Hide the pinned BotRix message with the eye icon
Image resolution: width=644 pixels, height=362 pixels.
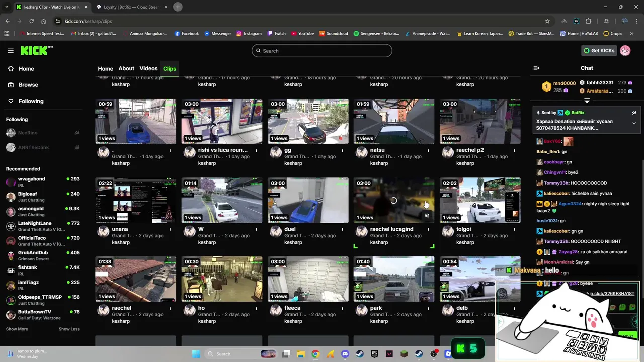(634, 113)
